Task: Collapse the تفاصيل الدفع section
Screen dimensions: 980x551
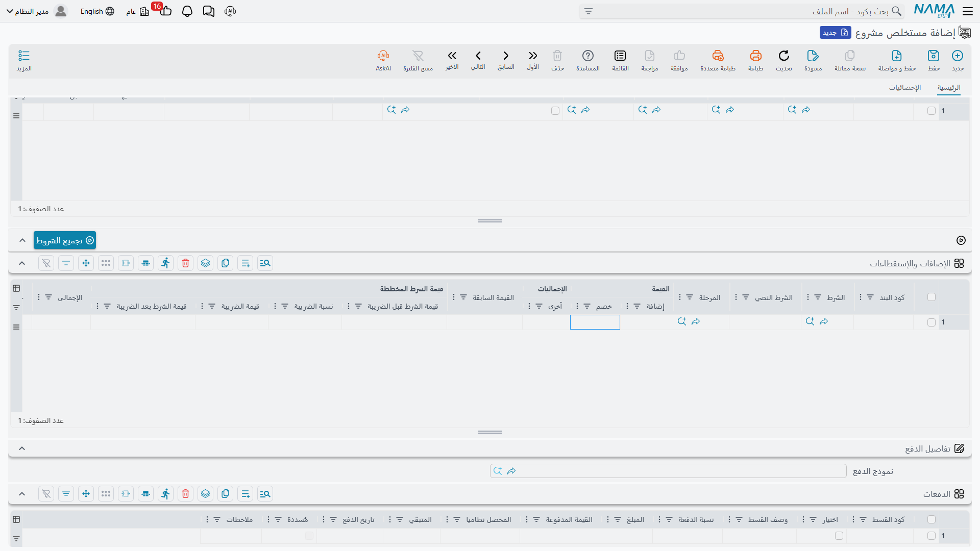Action: click(22, 448)
